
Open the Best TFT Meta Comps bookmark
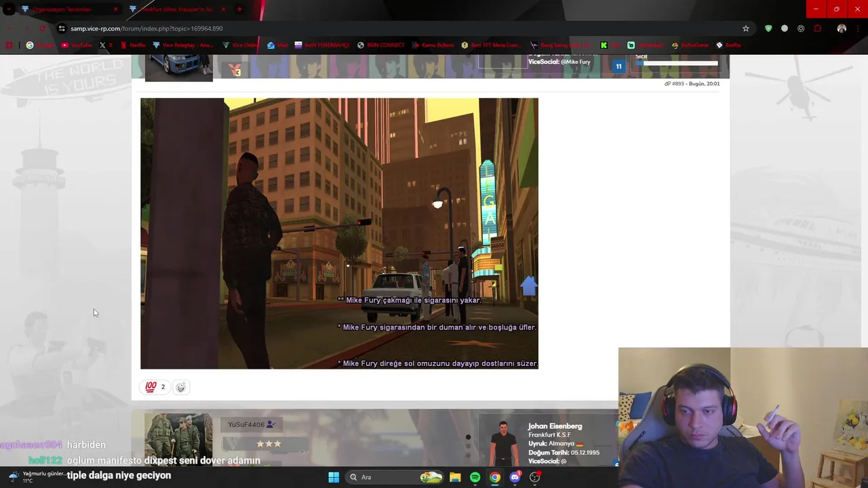coord(492,45)
